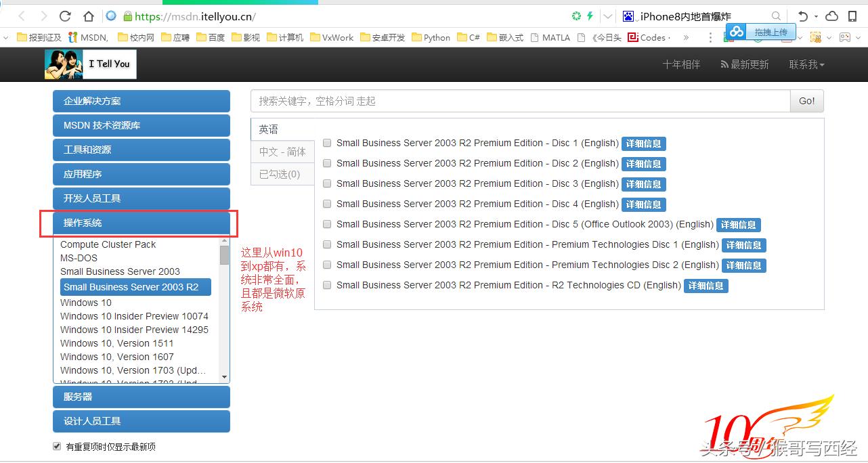The width and height of the screenshot is (868, 463).
Task: Go to browser home page icon
Action: point(89,16)
